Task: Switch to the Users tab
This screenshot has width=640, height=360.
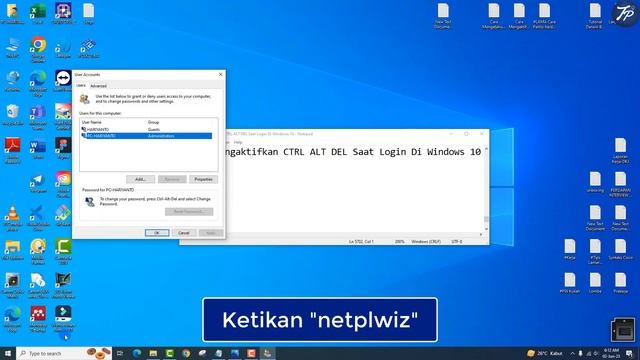Action: (81, 86)
